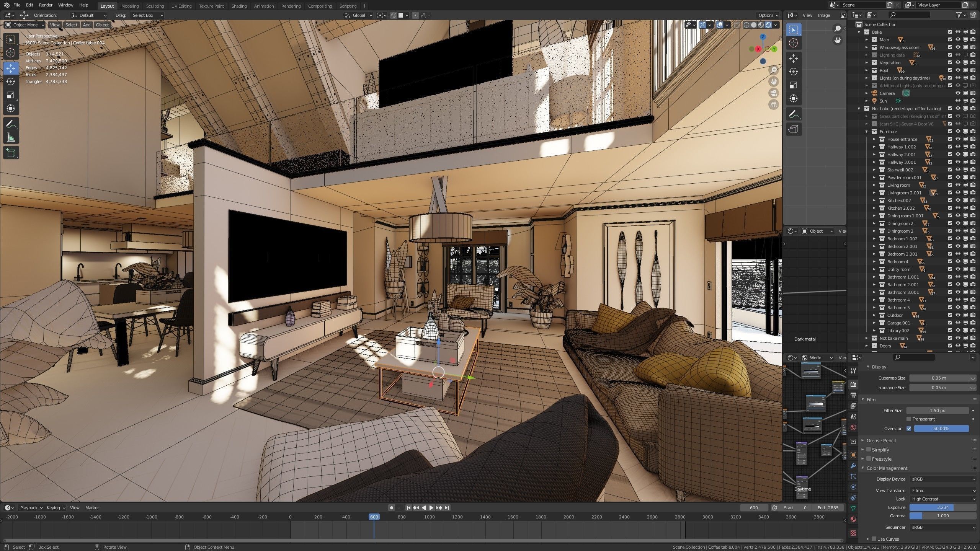This screenshot has width=980, height=551.
Task: Open the Object Mode dropdown
Action: click(25, 25)
